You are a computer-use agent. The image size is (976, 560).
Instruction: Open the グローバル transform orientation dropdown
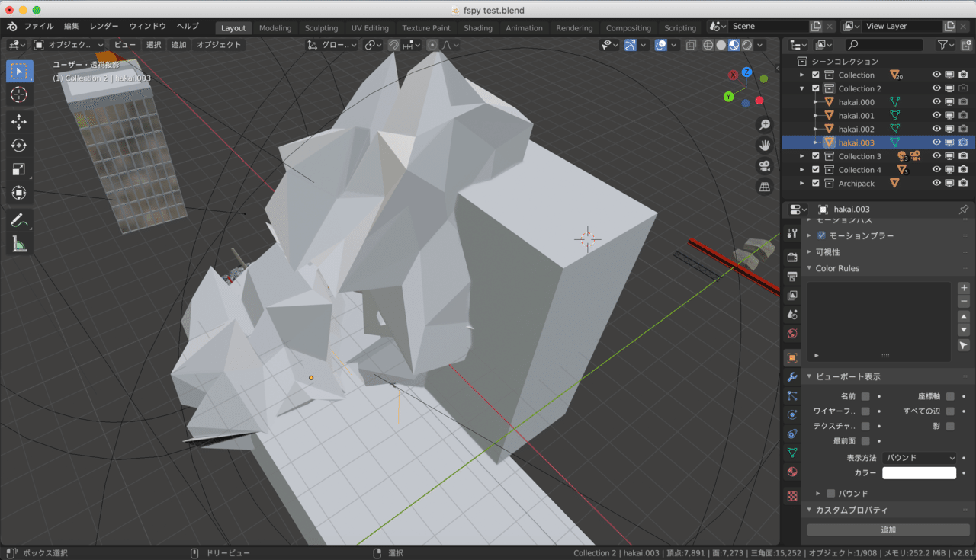point(332,45)
